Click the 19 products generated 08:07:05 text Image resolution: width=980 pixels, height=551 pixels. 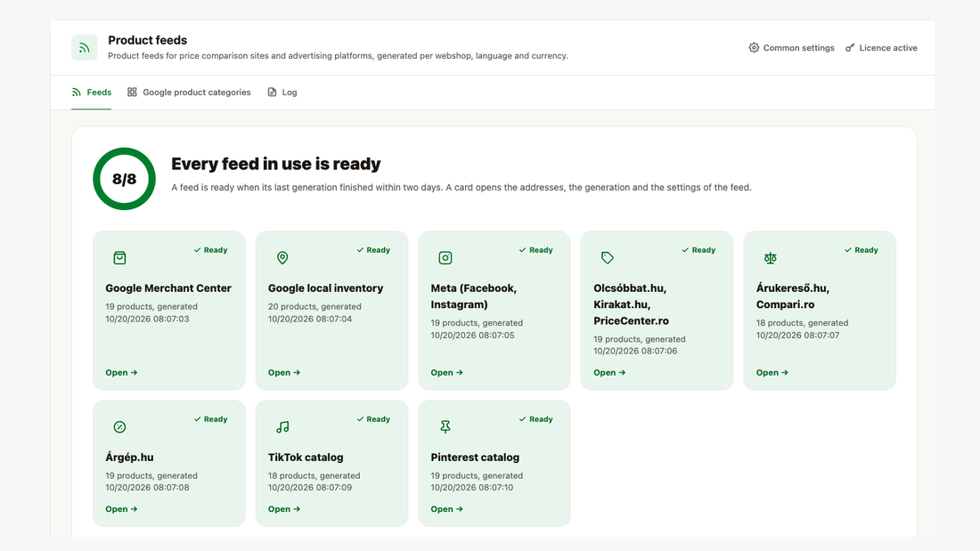tap(477, 328)
